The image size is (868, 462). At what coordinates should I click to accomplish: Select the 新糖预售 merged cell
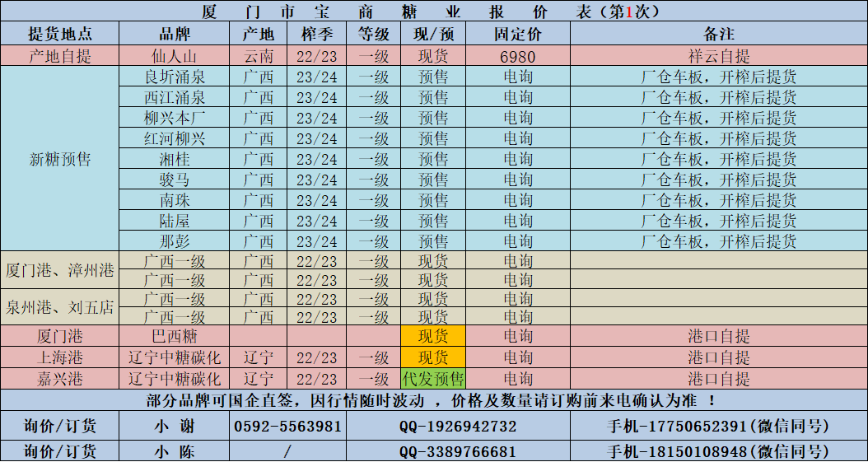[60, 159]
